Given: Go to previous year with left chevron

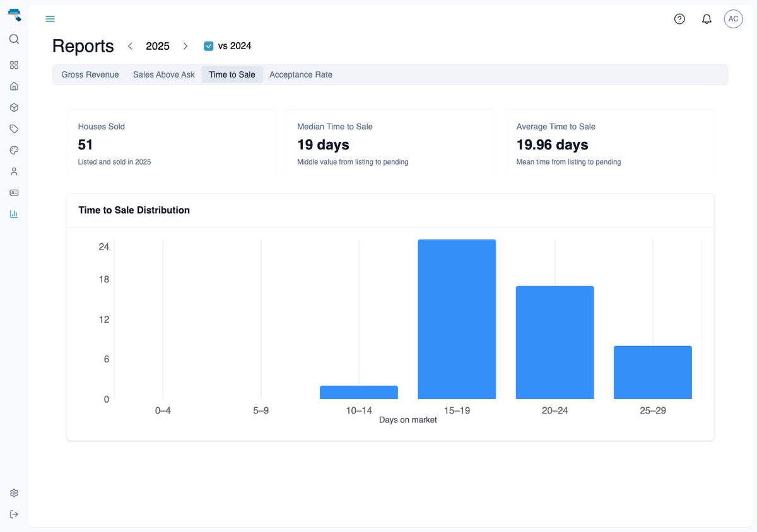Looking at the screenshot, I should [130, 46].
